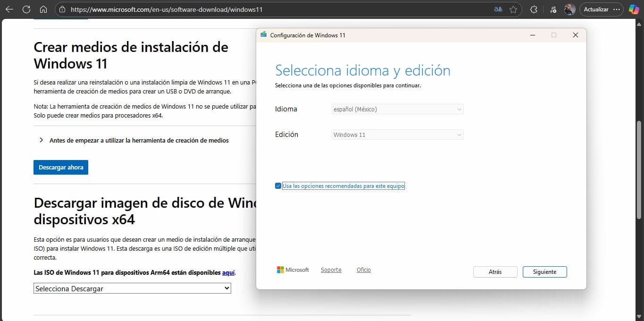Reload the page with the refresh icon

coord(26,9)
